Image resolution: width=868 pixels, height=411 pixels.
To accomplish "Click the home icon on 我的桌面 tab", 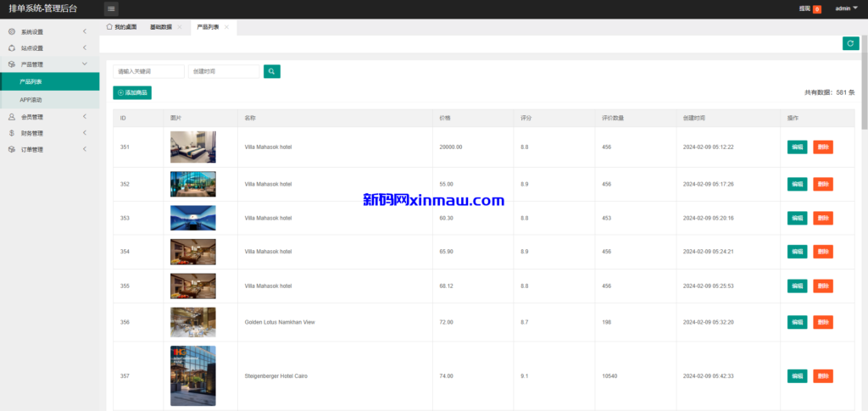I will 109,27.
